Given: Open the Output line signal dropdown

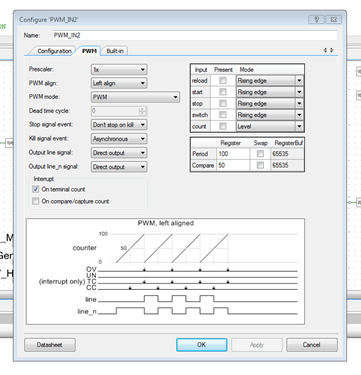Looking at the screenshot, I should pyautogui.click(x=119, y=153).
